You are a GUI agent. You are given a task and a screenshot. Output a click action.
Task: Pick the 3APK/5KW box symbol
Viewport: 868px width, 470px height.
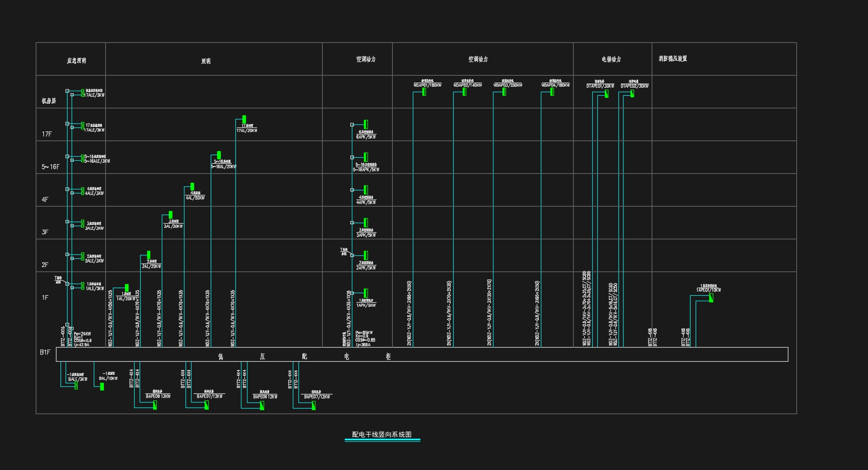(366, 223)
